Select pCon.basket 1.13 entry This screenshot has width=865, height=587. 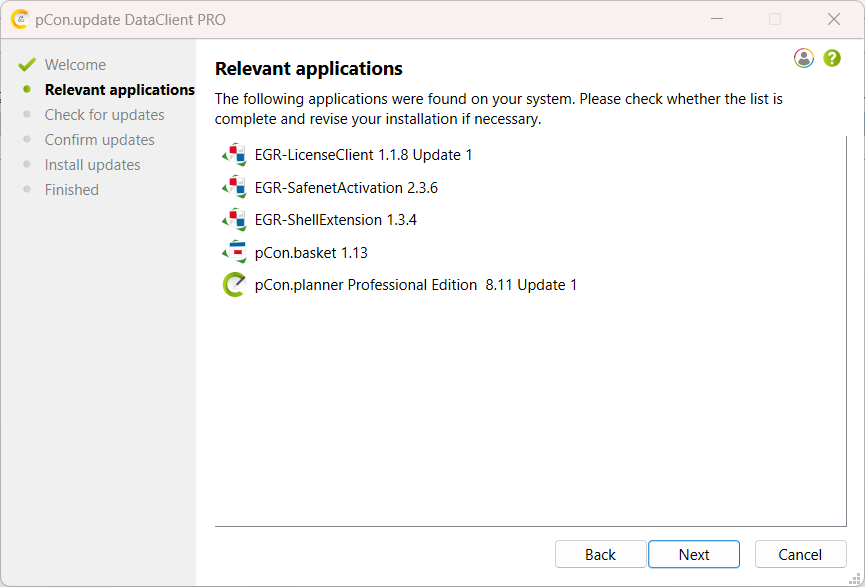[311, 253]
